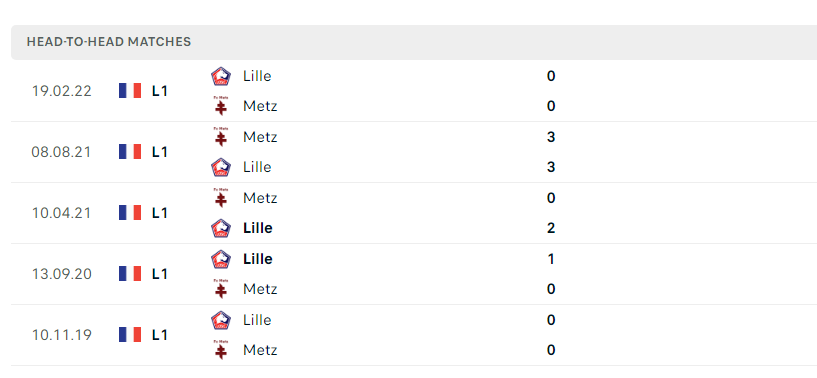Click Lille crest in 19.02.22 match

pyautogui.click(x=221, y=76)
